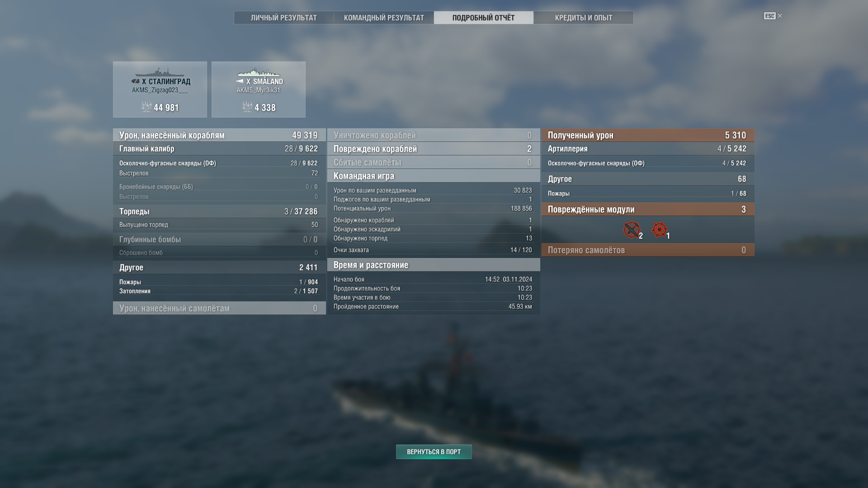The height and width of the screenshot is (488, 868).
Task: Click the Småland ship silhouette icon
Action: click(x=258, y=72)
